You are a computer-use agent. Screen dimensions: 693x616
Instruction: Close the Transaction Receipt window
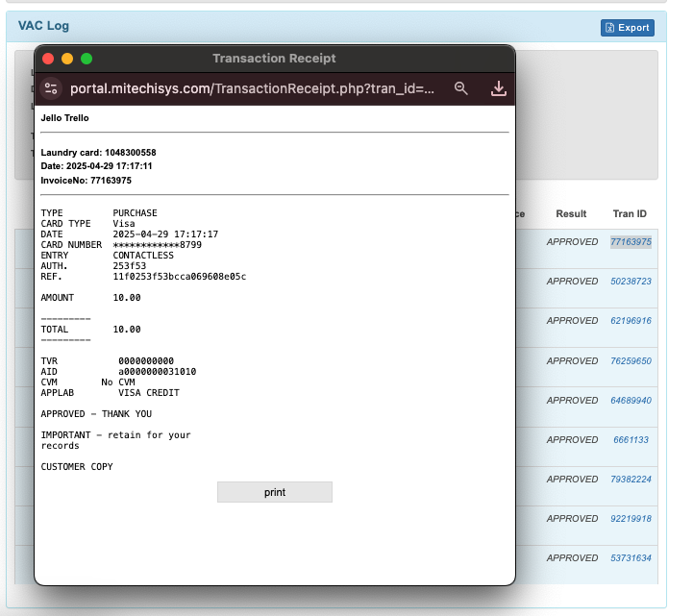[x=48, y=59]
